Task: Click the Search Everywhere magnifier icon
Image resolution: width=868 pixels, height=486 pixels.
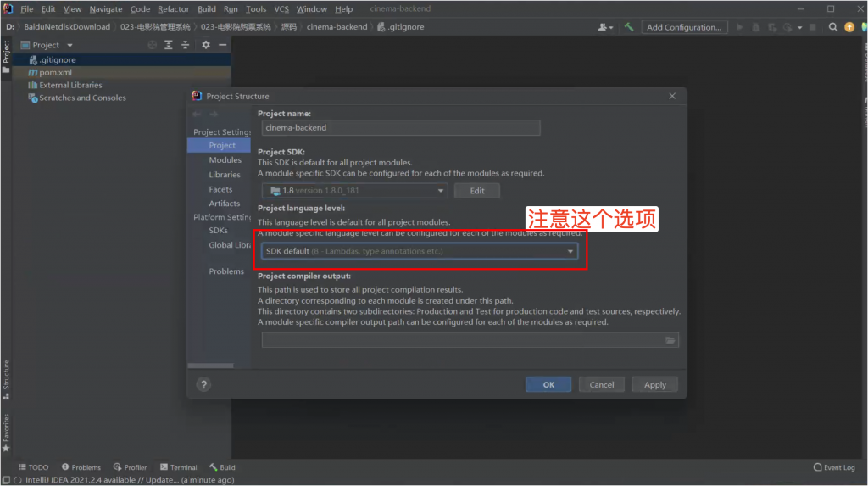Action: click(832, 26)
